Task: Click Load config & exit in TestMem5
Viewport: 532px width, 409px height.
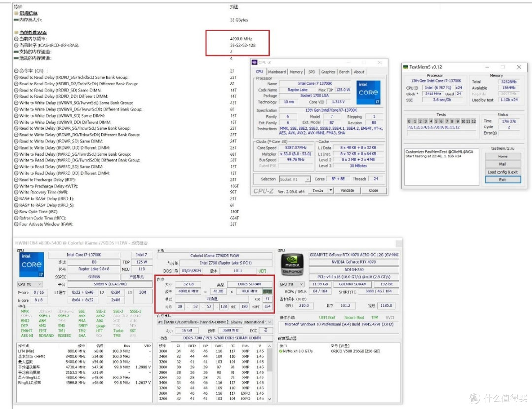Action: click(503, 172)
